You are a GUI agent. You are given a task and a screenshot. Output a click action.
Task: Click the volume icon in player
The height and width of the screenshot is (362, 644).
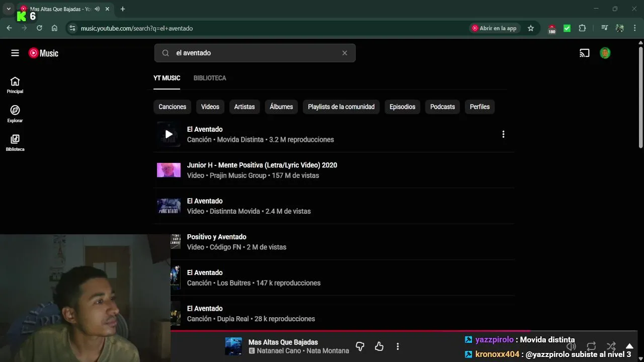click(x=571, y=346)
